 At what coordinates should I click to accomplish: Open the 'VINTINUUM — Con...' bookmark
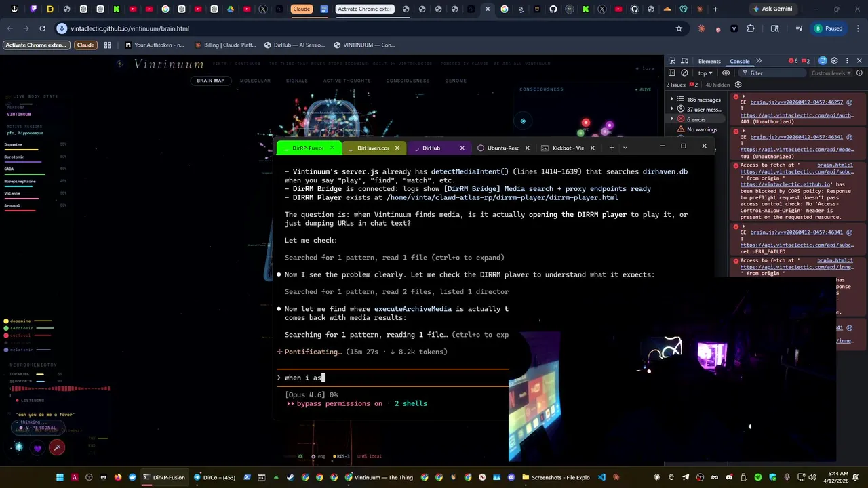coord(364,45)
